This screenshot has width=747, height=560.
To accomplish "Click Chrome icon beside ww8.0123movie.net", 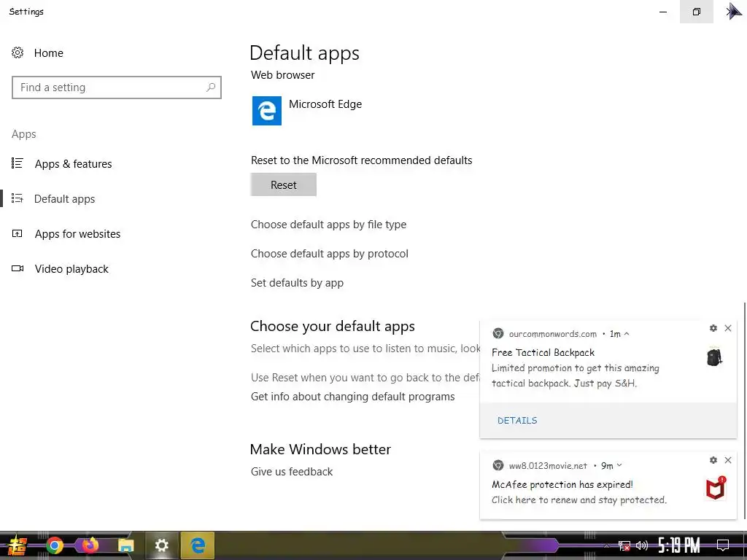I will pos(498,465).
